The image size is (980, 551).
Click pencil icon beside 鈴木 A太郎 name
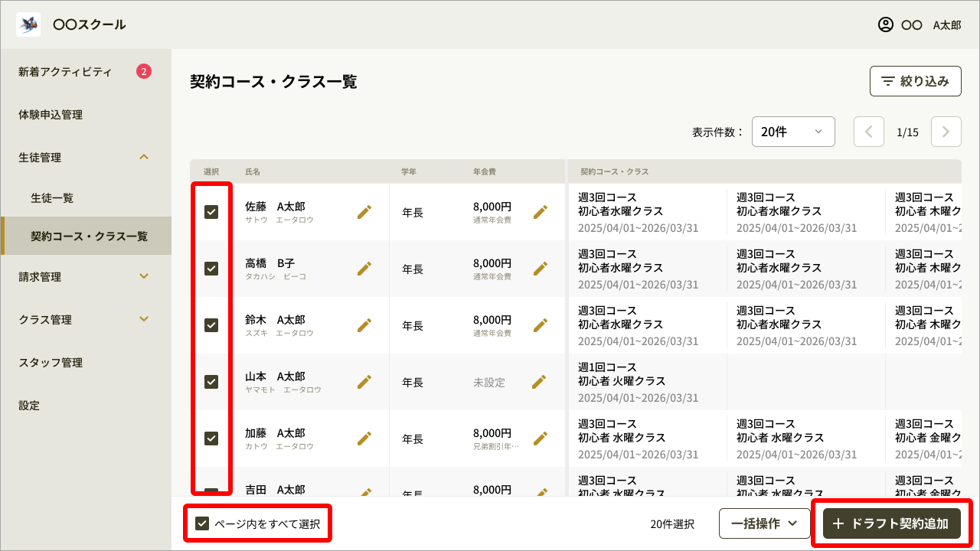[x=364, y=325]
